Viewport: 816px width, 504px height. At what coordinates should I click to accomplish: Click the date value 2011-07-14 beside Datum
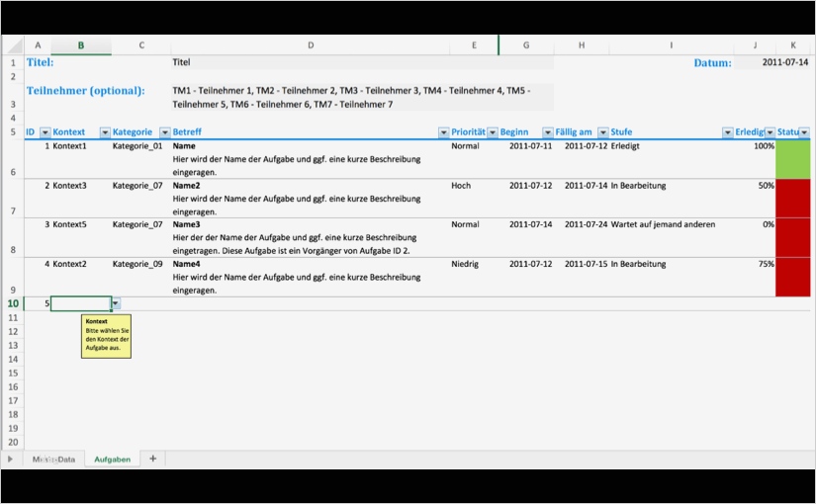click(x=772, y=62)
